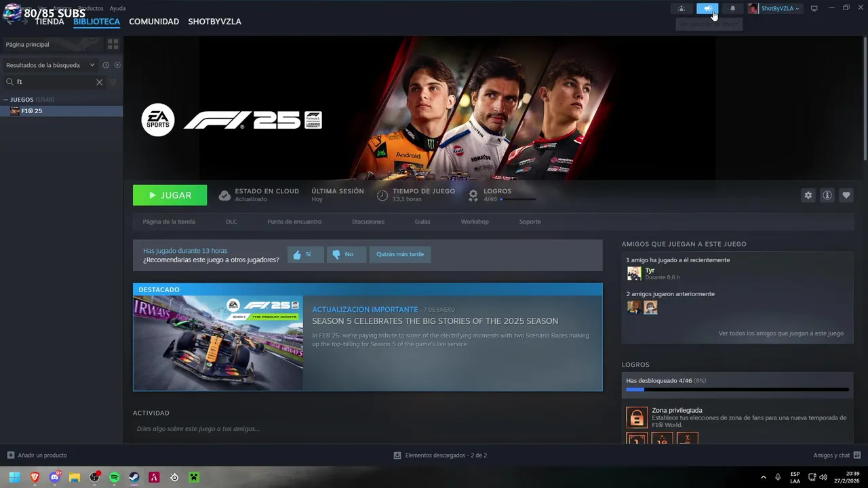Open Minecraft creeper icon in taskbar
Image resolution: width=868 pixels, height=488 pixels.
pyautogui.click(x=194, y=477)
